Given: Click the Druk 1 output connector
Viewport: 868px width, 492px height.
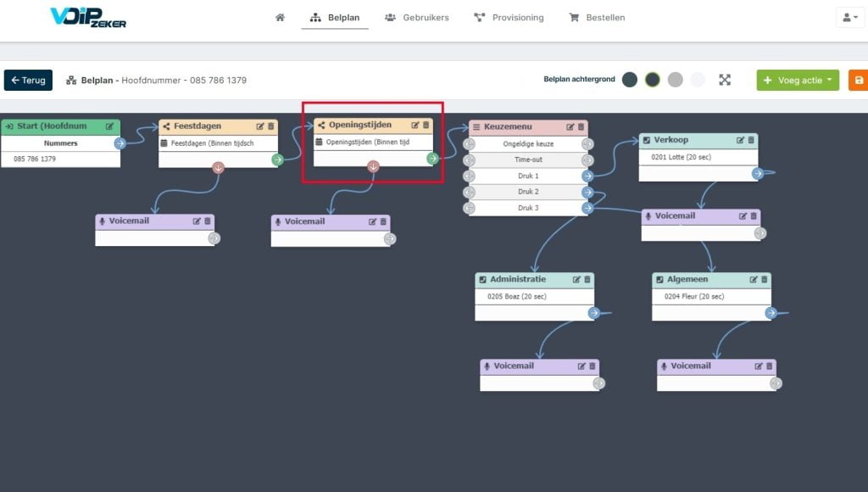Looking at the screenshot, I should (x=587, y=176).
